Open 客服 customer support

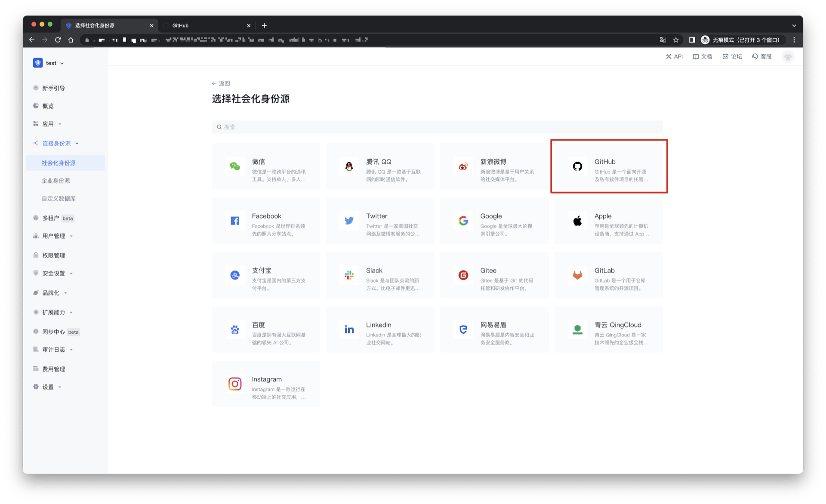(761, 56)
